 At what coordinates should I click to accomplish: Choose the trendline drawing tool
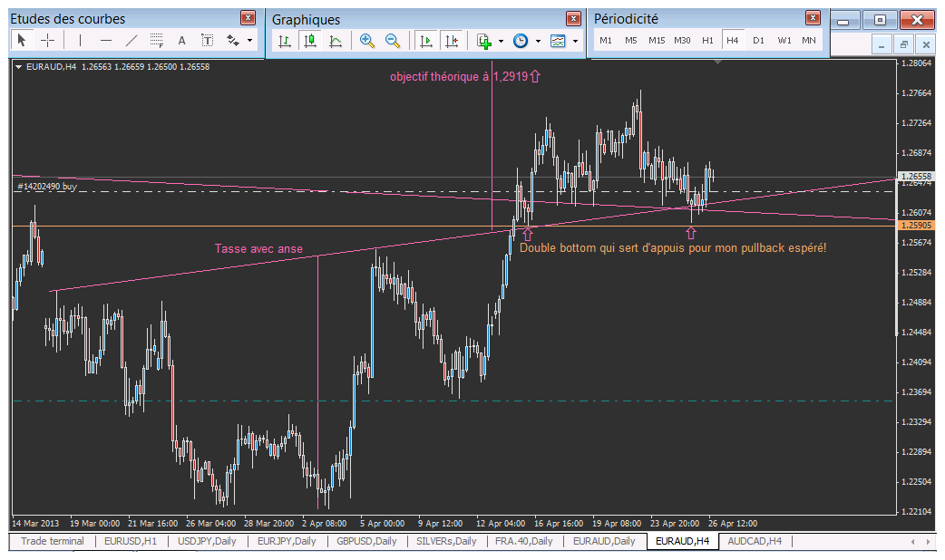pyautogui.click(x=131, y=41)
